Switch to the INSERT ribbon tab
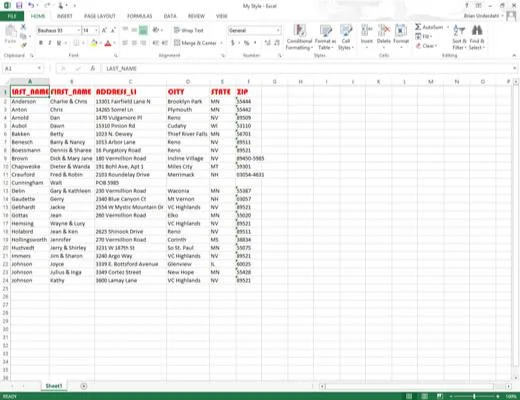This screenshot has width=520, height=400. [64, 16]
